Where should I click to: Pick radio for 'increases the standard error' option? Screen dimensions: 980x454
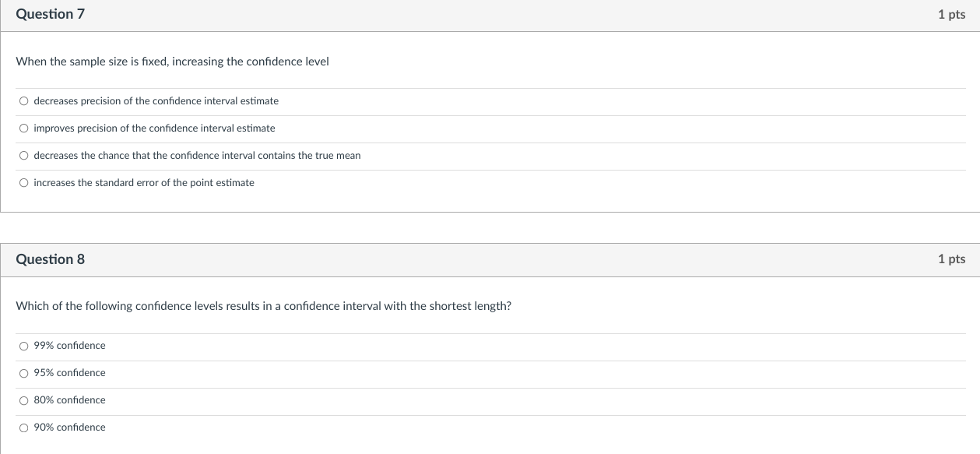pos(24,183)
